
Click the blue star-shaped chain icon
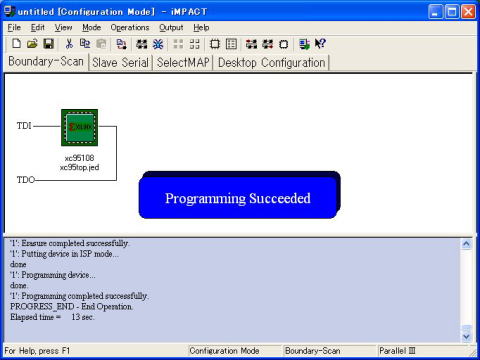pyautogui.click(x=158, y=44)
